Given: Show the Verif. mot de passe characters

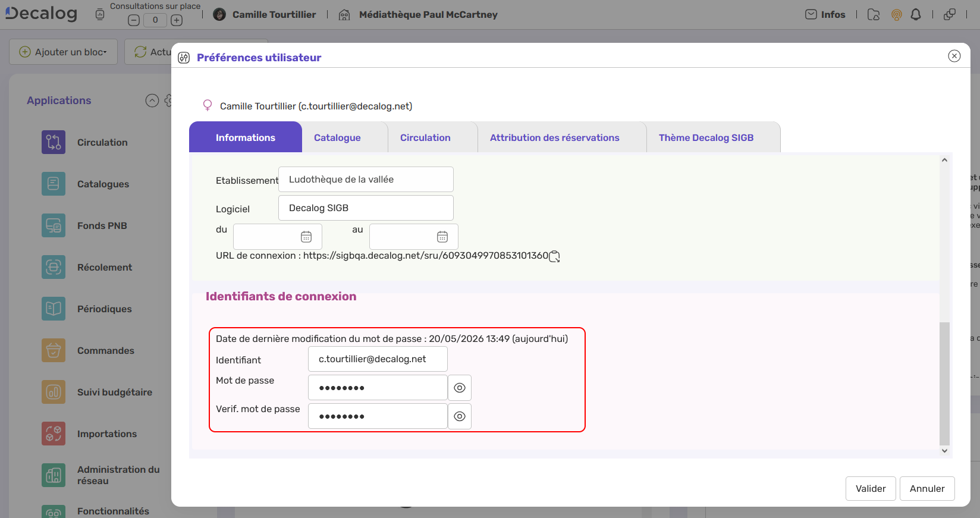Looking at the screenshot, I should point(460,416).
